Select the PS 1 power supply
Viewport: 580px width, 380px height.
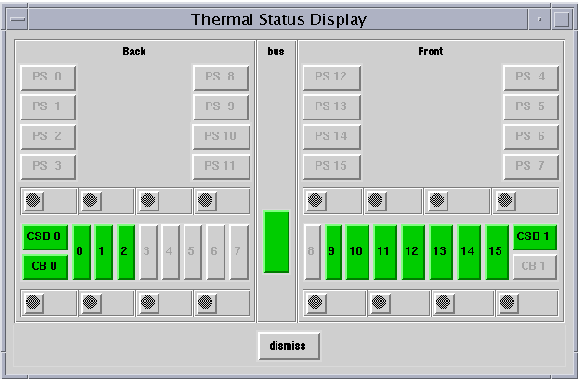click(x=48, y=107)
